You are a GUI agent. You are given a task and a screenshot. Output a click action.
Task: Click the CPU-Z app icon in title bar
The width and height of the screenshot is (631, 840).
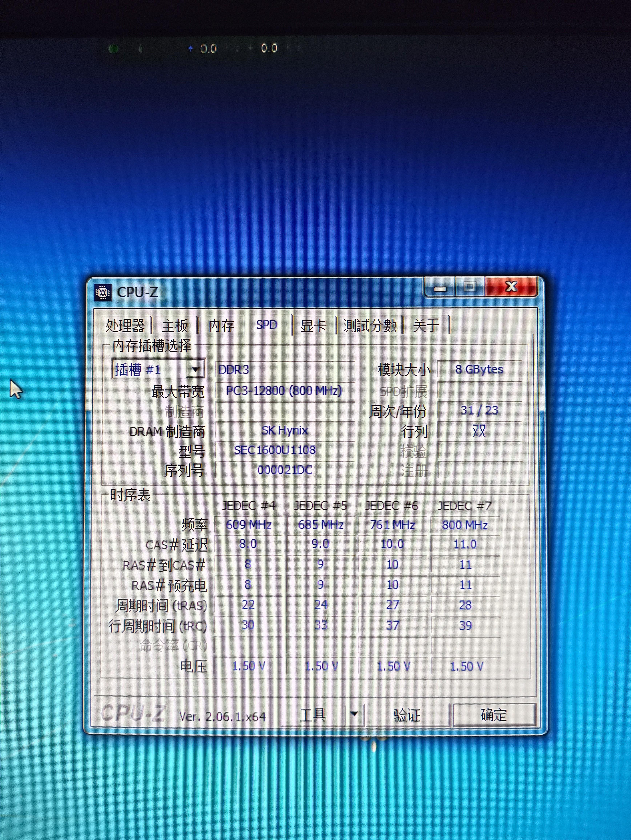pos(103,292)
